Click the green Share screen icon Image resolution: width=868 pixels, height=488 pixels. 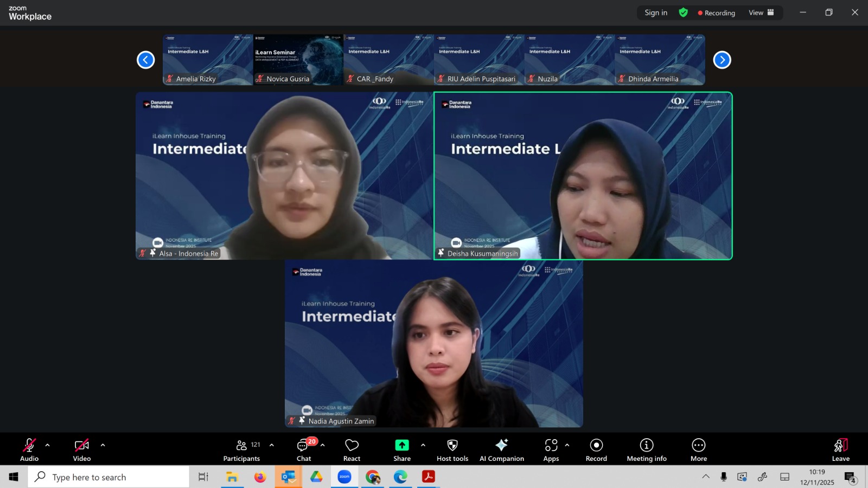point(401,445)
